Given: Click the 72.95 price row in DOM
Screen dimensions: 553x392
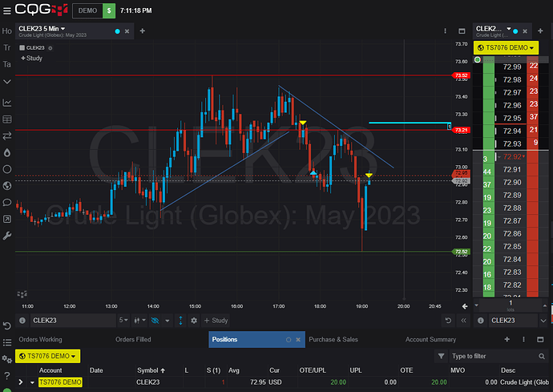Looking at the screenshot, I should click(x=511, y=118).
